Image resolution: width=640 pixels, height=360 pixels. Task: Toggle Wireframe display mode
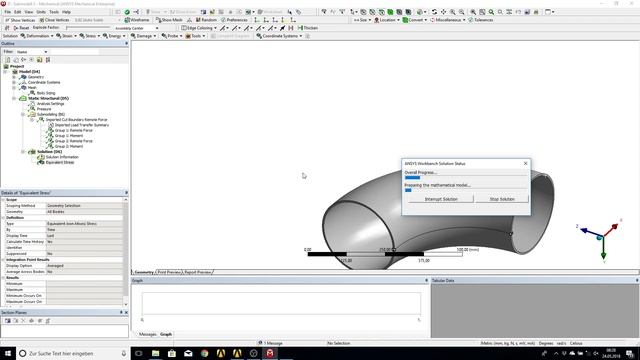pos(137,20)
